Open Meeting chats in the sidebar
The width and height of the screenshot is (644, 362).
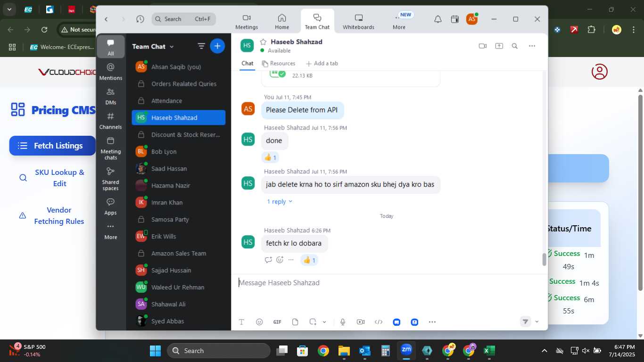point(111,148)
